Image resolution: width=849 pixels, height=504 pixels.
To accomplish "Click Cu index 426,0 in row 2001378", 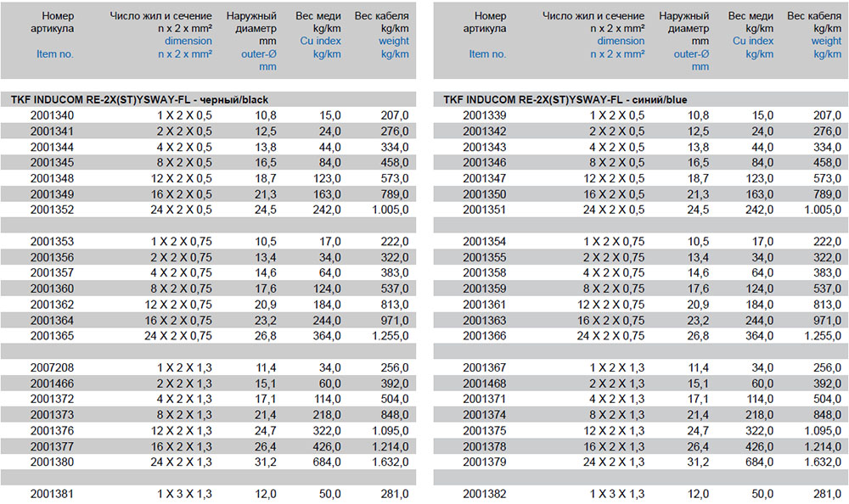I will pos(760,446).
